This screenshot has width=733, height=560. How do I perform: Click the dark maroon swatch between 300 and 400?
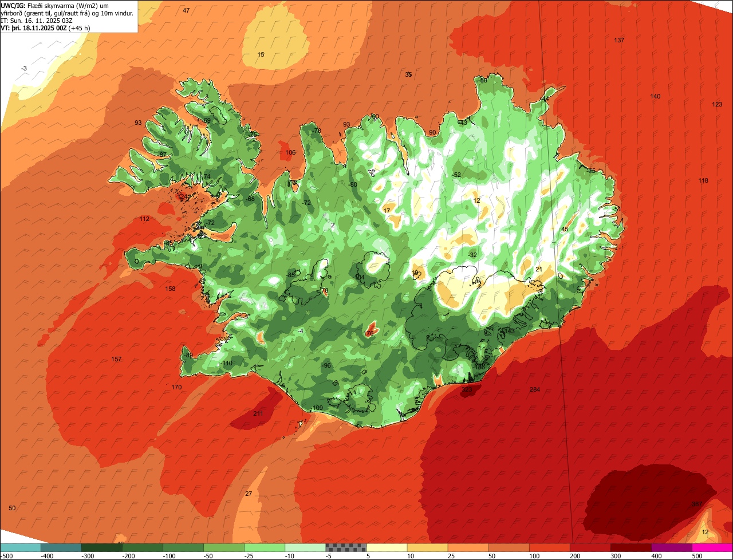[631, 547]
